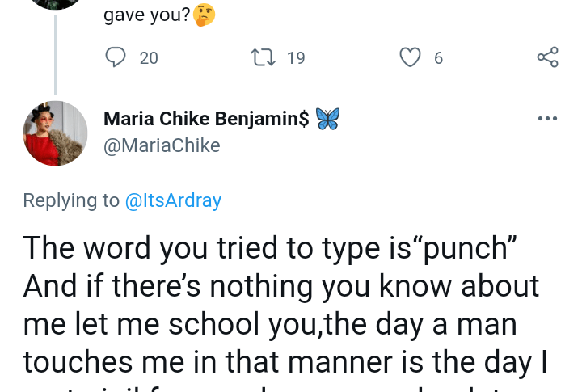Image resolution: width=582 pixels, height=392 pixels.
Task: Click the "gave you?" tweet text
Action: 147,15
